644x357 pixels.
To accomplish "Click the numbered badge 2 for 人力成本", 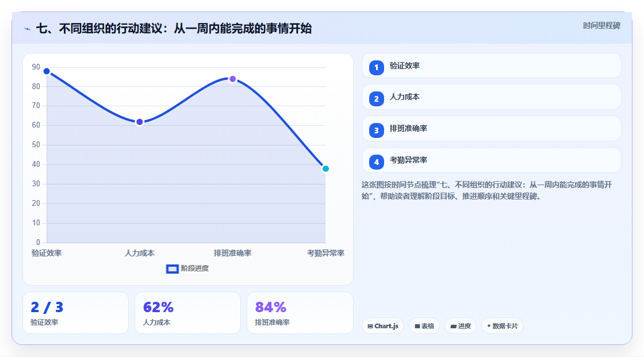I will [376, 99].
